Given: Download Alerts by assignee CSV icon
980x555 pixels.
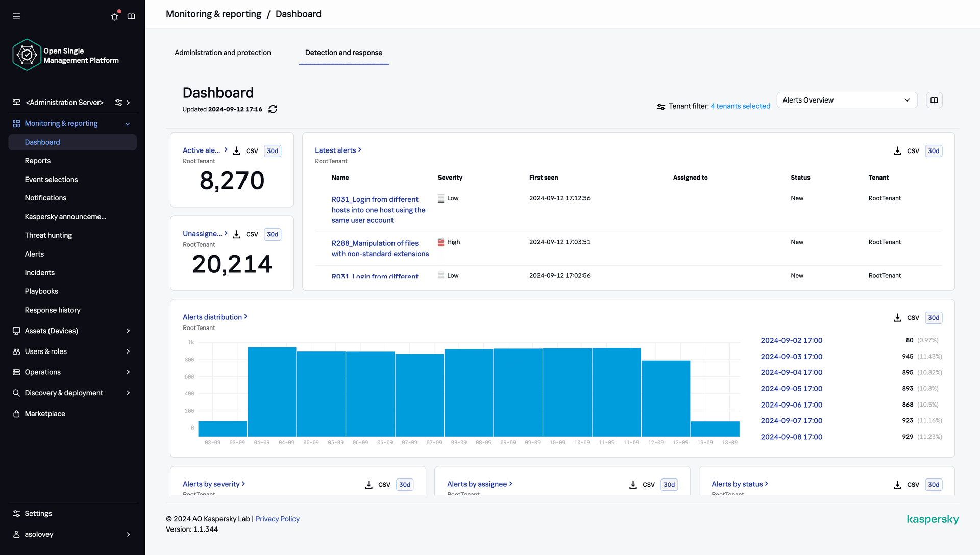Looking at the screenshot, I should coord(633,485).
